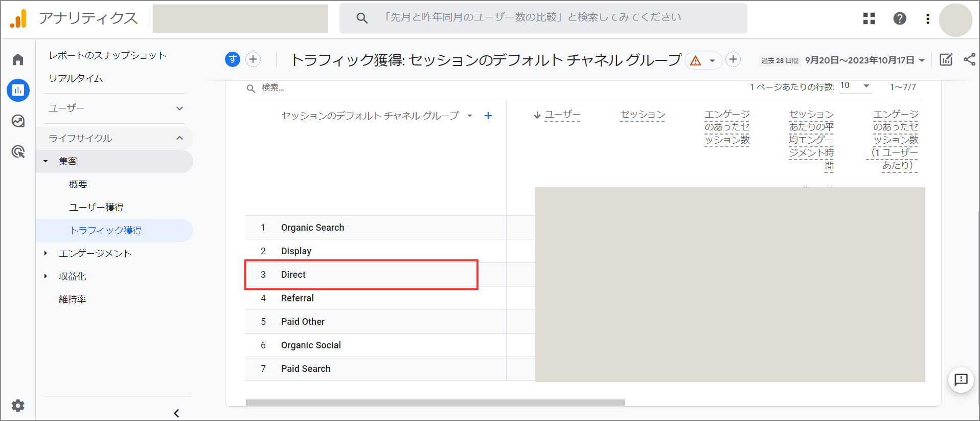Click the blue す segment badge
Screen dimensions: 980x421
(x=233, y=59)
